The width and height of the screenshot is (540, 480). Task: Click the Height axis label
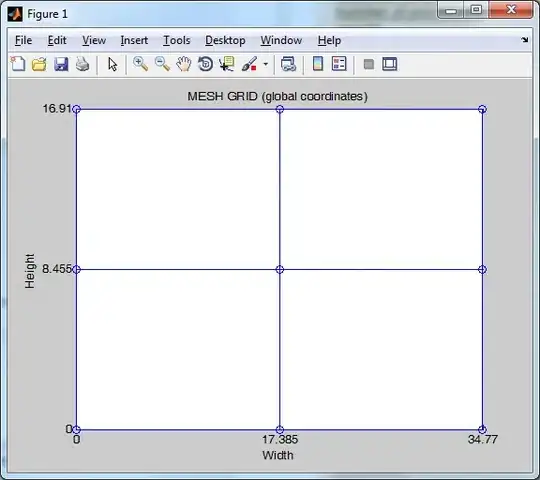click(30, 271)
